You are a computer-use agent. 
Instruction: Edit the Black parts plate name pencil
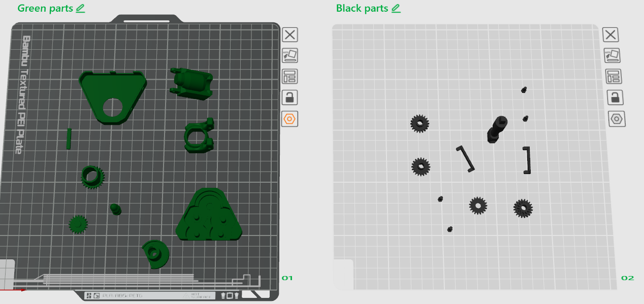point(396,9)
